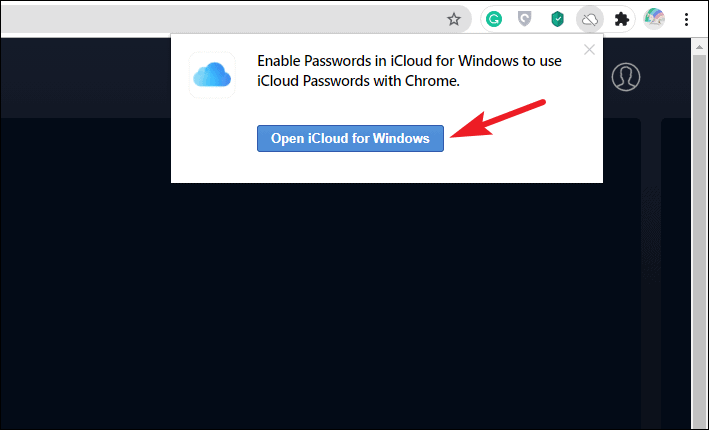
Task: Click the dark page header left of popup
Action: pos(85,78)
